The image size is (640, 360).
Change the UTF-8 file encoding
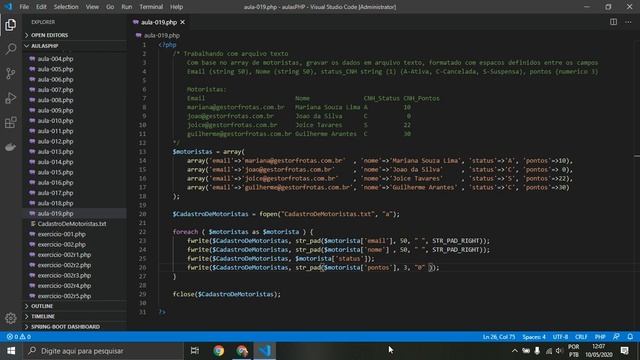(560, 337)
